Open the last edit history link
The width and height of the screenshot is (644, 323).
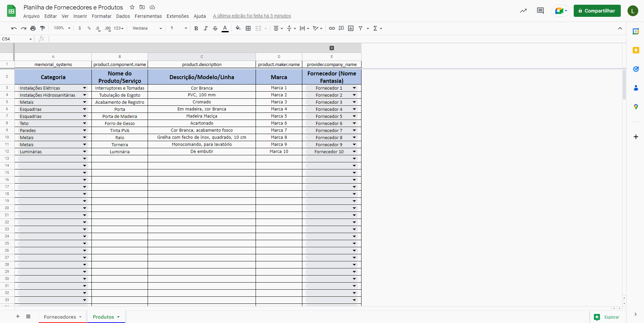[x=252, y=16]
